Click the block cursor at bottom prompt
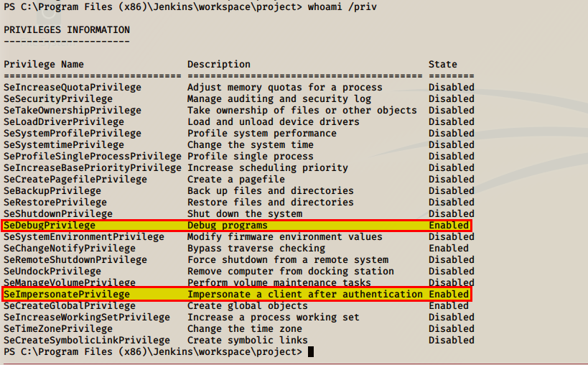 click(x=311, y=351)
